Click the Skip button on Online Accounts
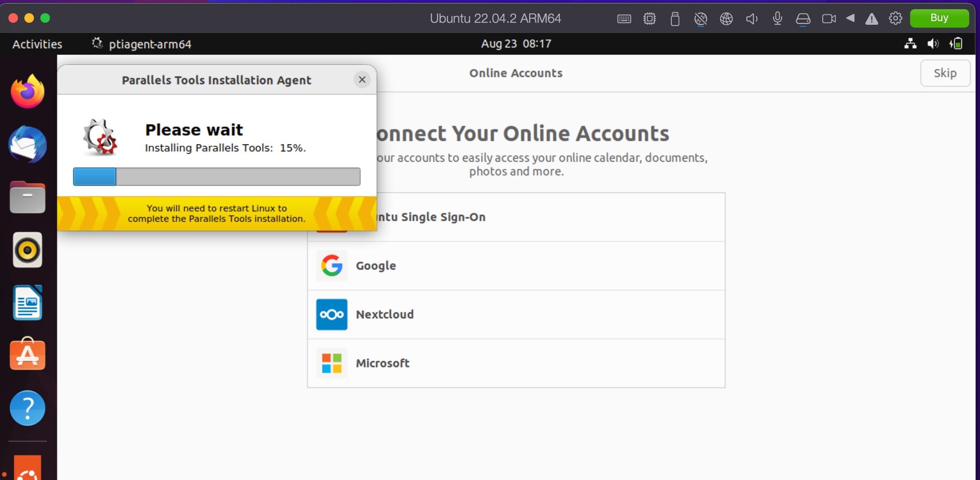 pos(945,73)
